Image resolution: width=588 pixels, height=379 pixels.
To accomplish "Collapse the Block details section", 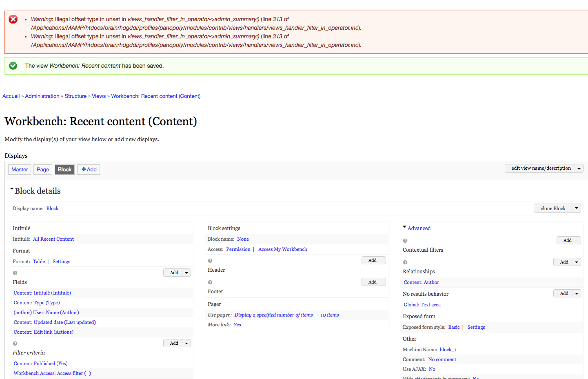I will (12, 189).
